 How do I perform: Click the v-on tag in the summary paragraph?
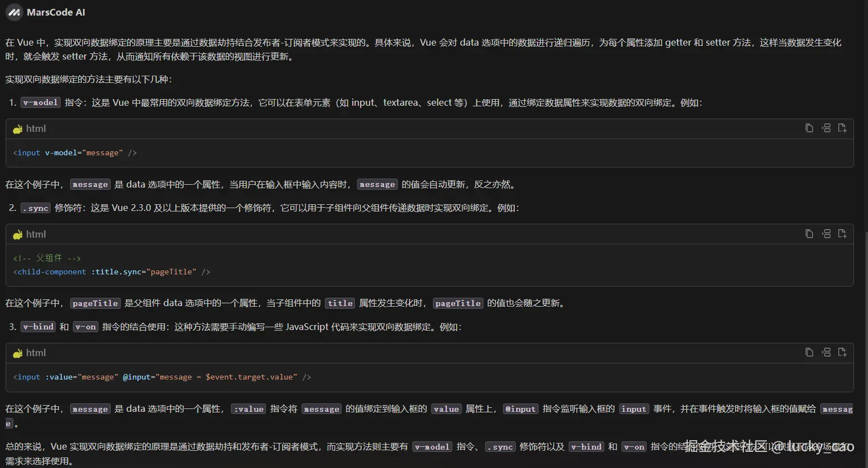(634, 446)
